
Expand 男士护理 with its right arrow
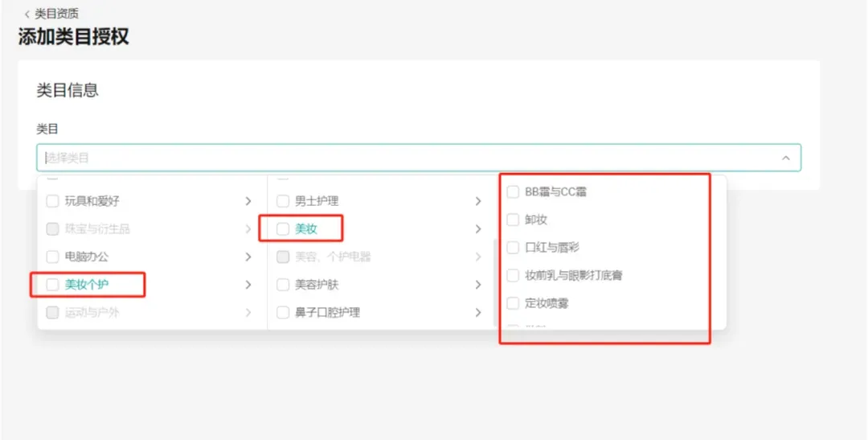[478, 201]
